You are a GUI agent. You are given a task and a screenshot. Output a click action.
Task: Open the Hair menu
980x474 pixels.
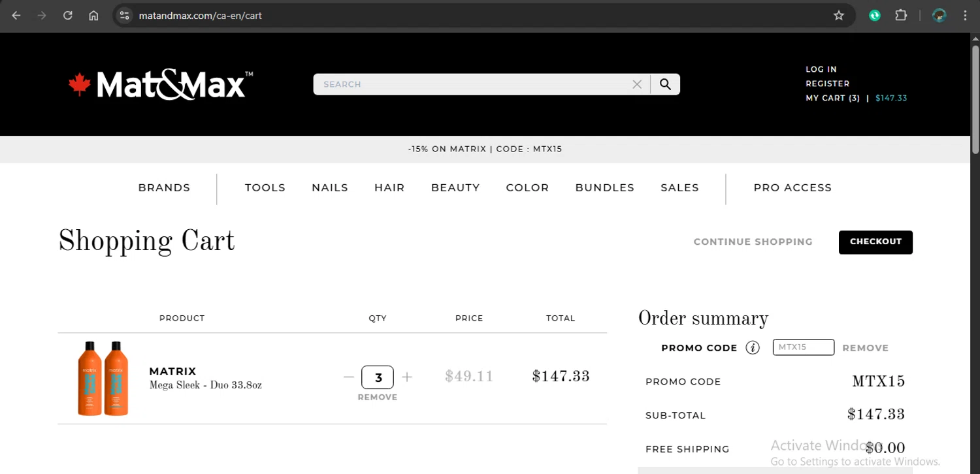pyautogui.click(x=389, y=188)
